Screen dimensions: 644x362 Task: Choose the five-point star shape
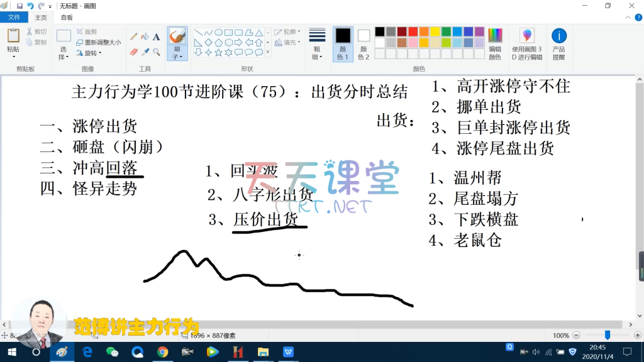point(218,53)
